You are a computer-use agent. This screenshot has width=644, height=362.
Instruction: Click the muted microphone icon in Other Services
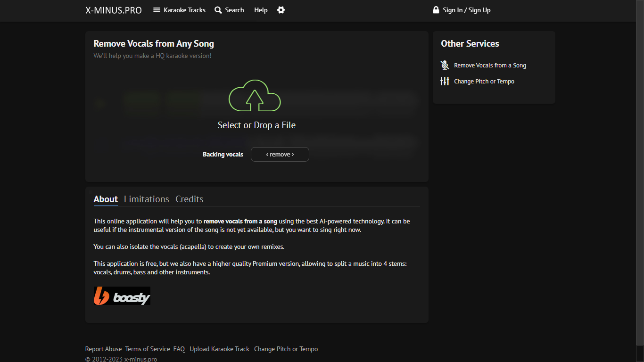pyautogui.click(x=445, y=65)
